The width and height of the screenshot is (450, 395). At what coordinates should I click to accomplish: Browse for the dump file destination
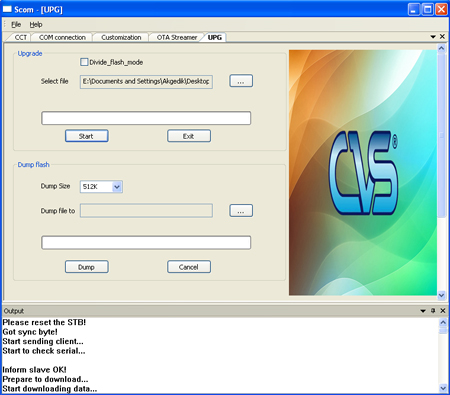[x=241, y=211]
